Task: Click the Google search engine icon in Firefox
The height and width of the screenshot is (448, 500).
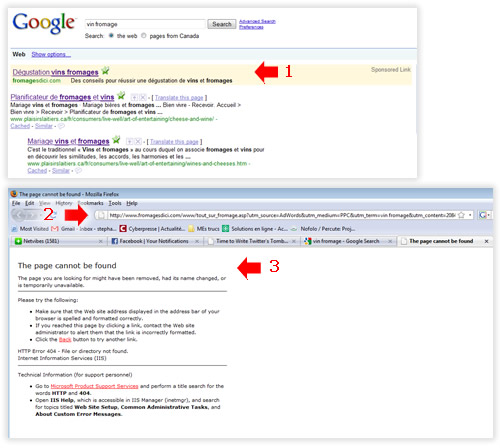Action: point(483,215)
